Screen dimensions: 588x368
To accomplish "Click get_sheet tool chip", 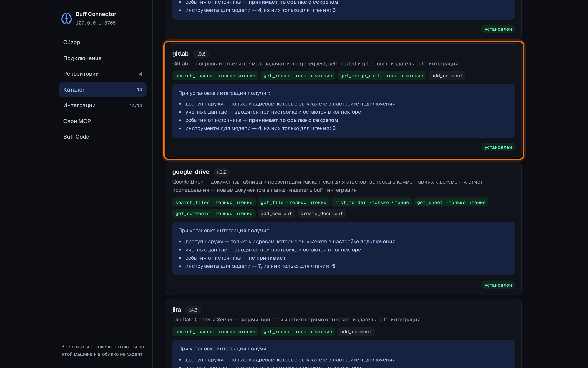I will [x=451, y=202].
